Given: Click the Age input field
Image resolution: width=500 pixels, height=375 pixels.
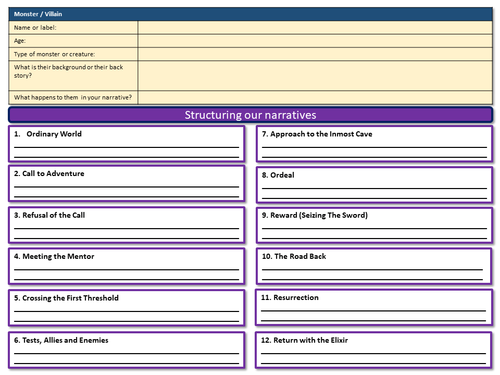Looking at the screenshot, I should point(315,41).
